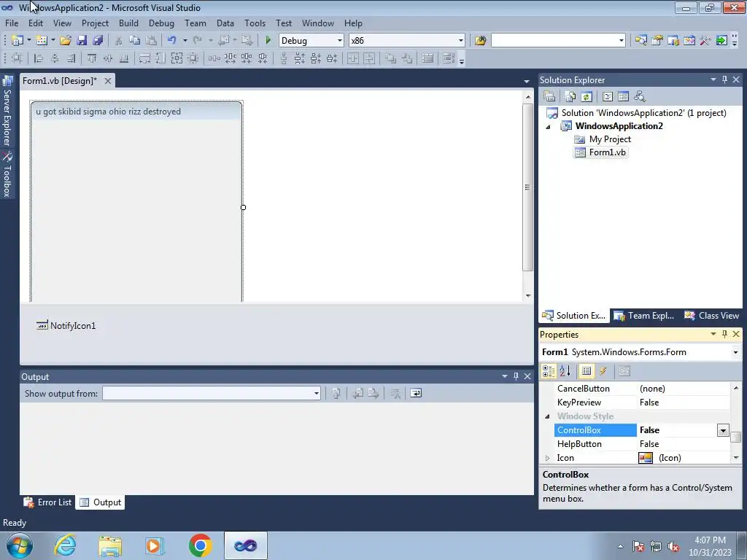Open the Show output from dropdown
This screenshot has width=747, height=560.
317,393
